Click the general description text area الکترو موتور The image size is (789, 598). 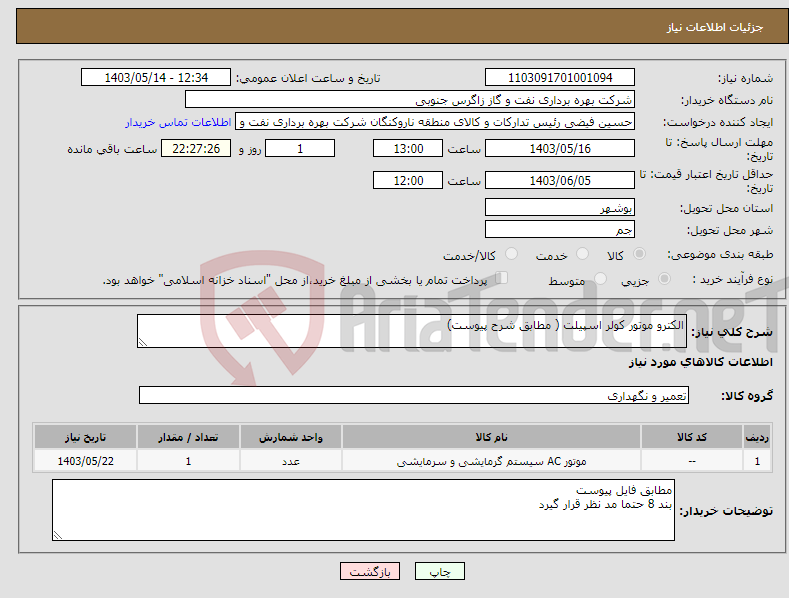point(412,331)
